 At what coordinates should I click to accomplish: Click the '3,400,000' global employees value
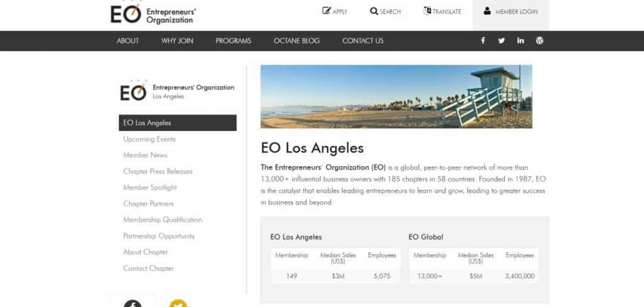click(x=520, y=276)
